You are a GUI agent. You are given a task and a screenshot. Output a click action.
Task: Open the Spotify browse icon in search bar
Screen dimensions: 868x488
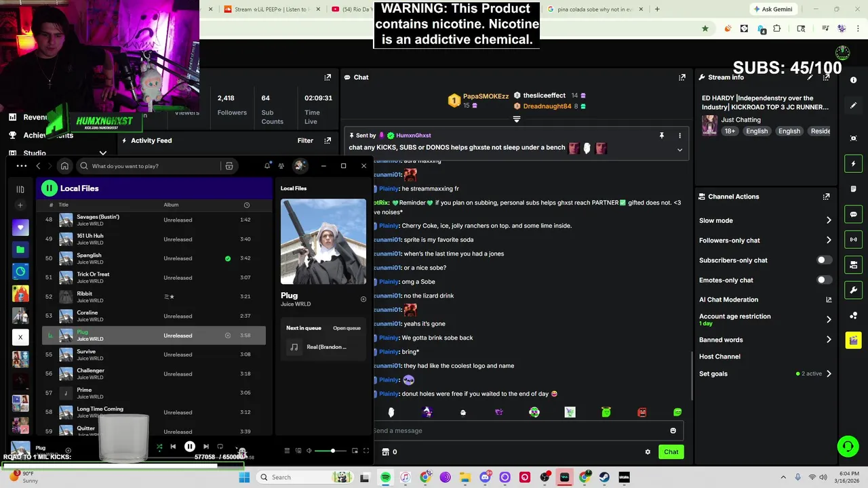click(229, 166)
